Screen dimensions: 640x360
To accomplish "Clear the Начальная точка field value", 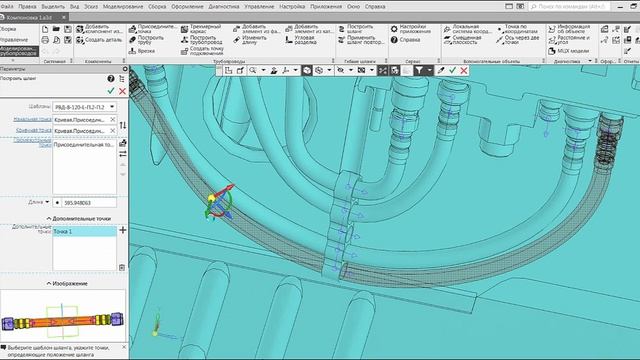I will click(113, 120).
